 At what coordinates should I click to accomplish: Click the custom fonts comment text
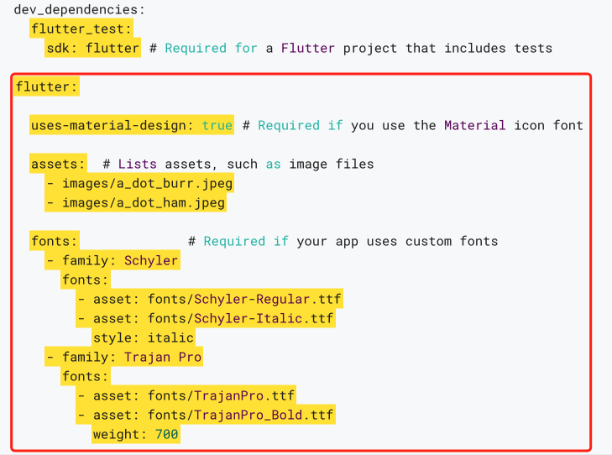click(x=343, y=241)
